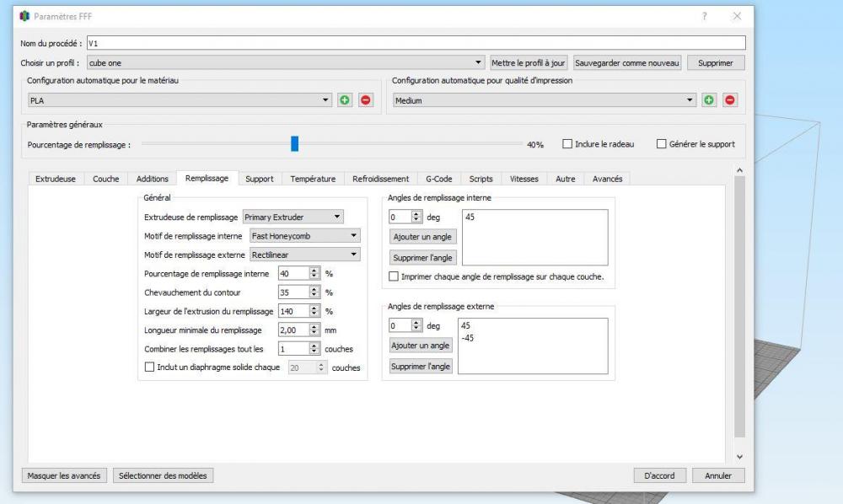Click Ajouter un angle for externe angles
This screenshot has height=504, width=843.
[421, 346]
